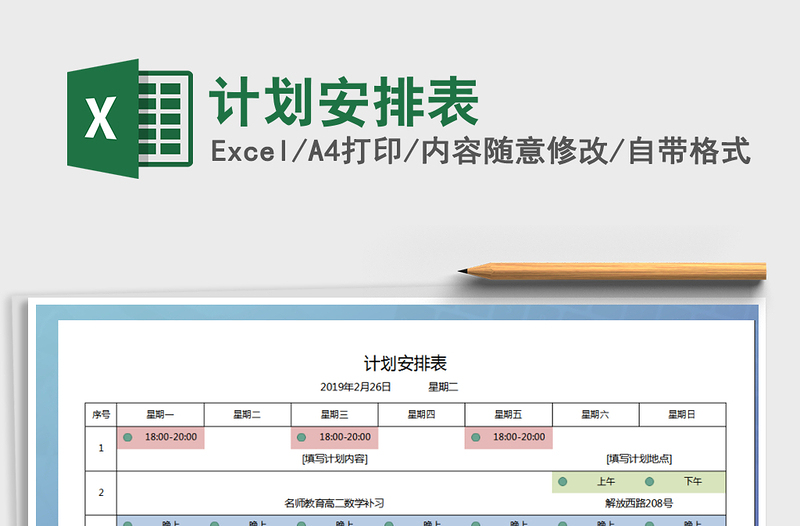Select 名师教育高二数学补习 text
Image resolution: width=800 pixels, height=526 pixels.
coord(334,504)
